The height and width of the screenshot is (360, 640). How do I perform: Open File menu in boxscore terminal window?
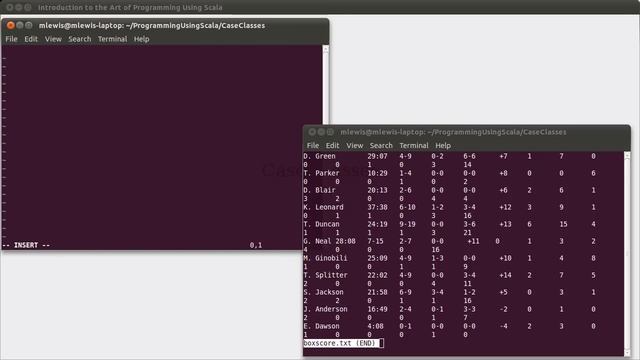(313, 146)
